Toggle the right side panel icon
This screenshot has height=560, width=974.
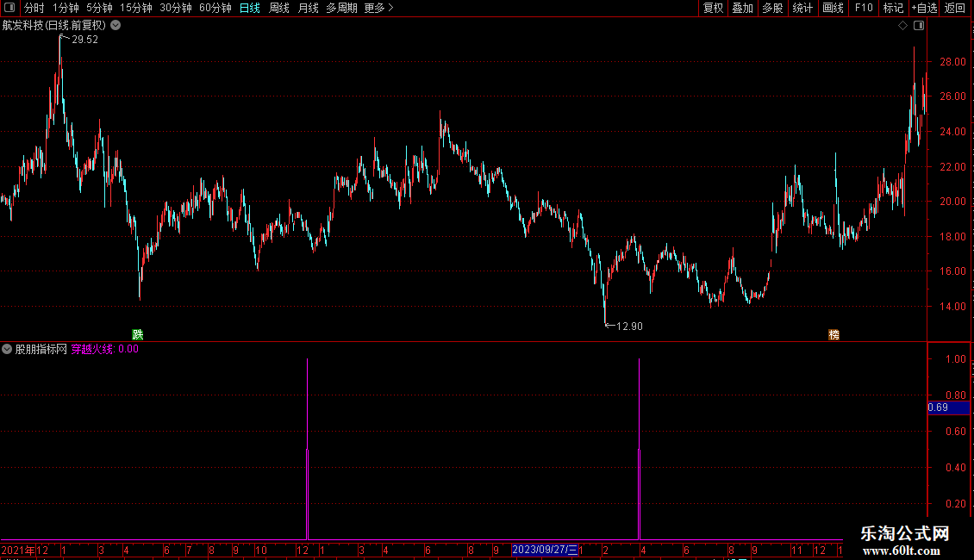coord(919,26)
